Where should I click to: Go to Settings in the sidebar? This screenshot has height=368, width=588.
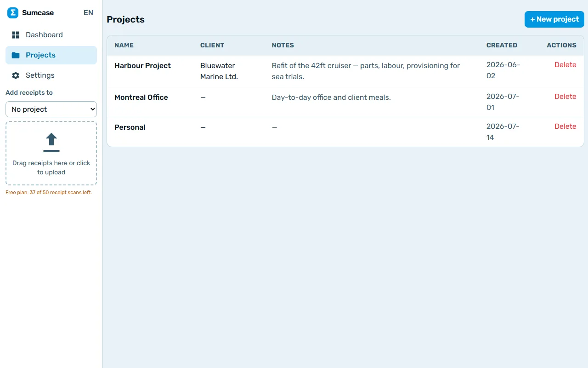pyautogui.click(x=51, y=75)
